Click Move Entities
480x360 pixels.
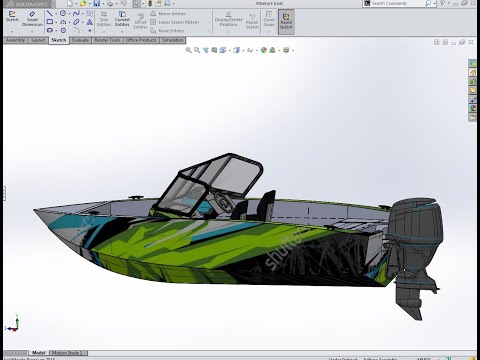click(167, 31)
